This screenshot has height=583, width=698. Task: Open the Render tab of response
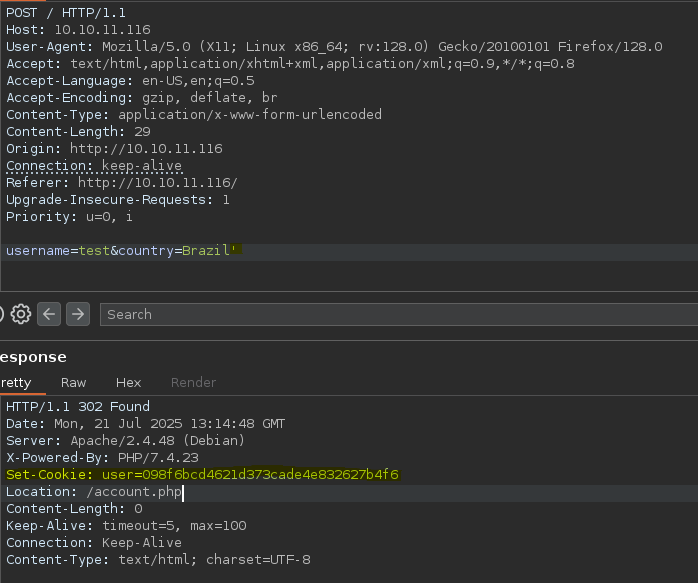[193, 383]
